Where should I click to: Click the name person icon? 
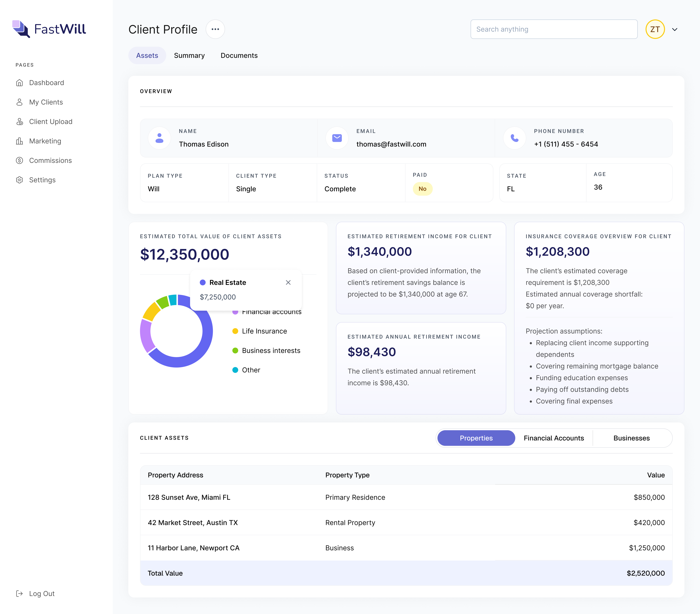(159, 138)
